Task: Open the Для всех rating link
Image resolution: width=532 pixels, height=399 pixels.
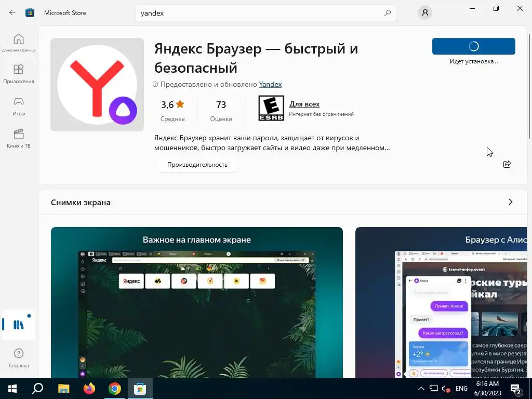Action: [x=304, y=104]
